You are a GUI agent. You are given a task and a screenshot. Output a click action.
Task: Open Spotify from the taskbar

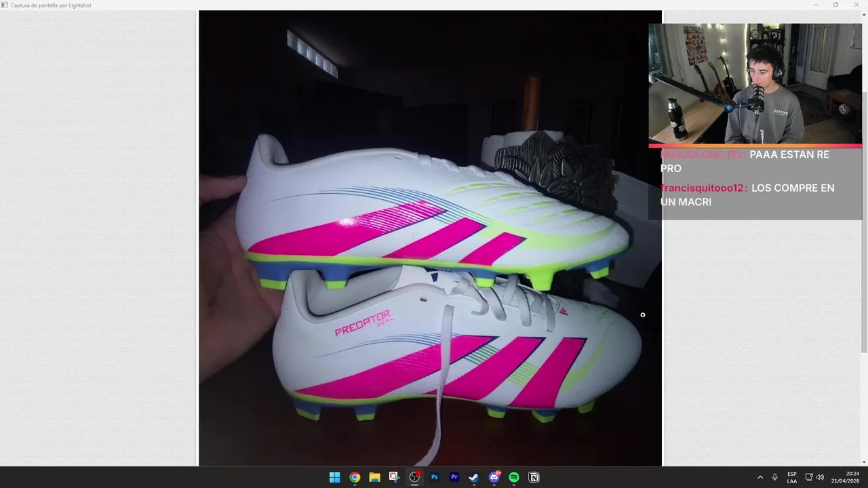(x=514, y=477)
